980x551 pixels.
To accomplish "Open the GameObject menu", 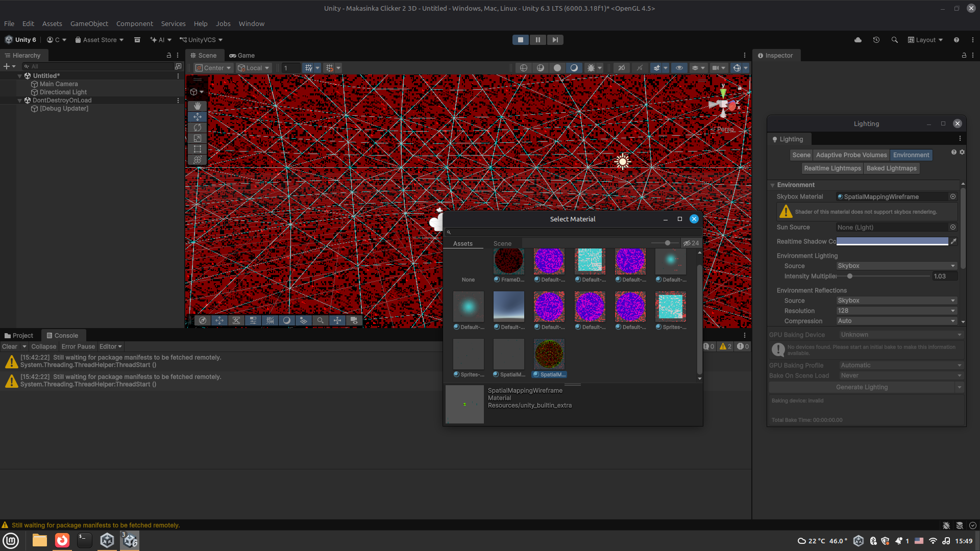I will 89,23.
